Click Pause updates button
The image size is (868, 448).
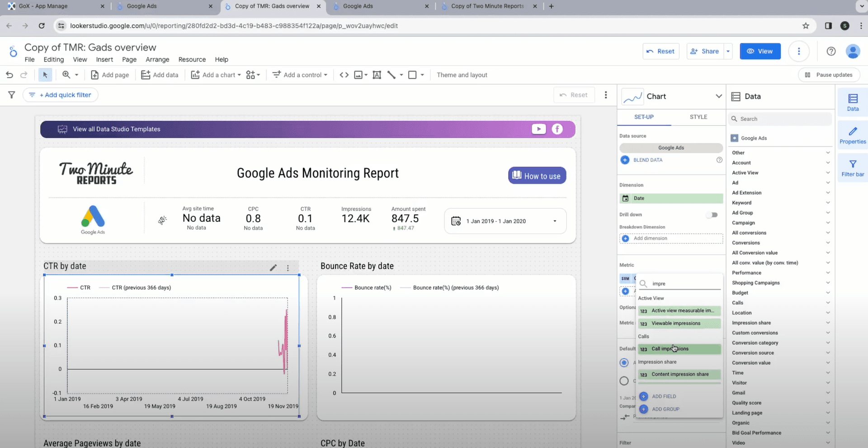(829, 75)
